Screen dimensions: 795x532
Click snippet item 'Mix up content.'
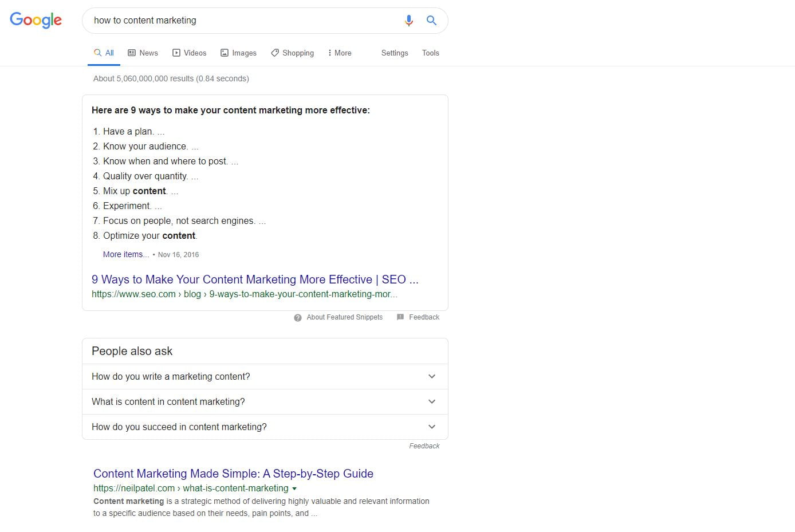[x=135, y=191]
